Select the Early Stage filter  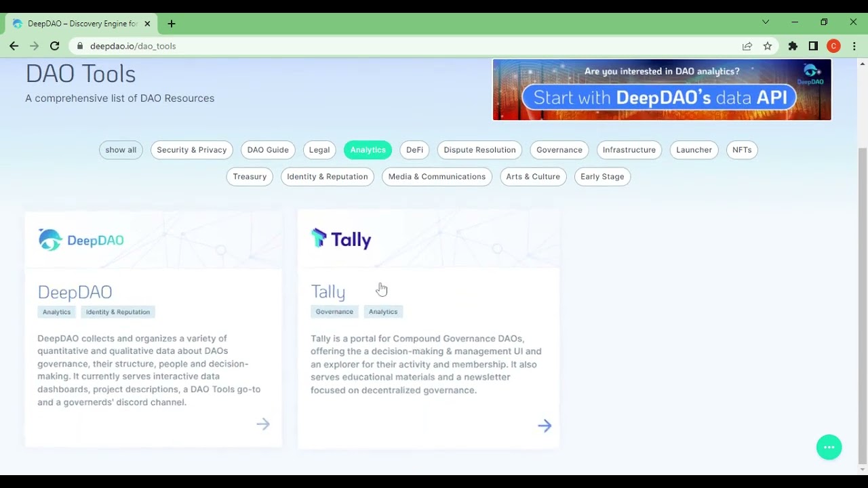[602, 176]
